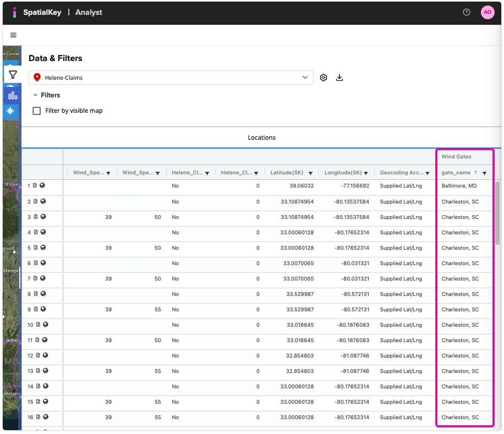504x434 pixels.
Task: Click the document icon in row 1
Action: click(x=35, y=186)
